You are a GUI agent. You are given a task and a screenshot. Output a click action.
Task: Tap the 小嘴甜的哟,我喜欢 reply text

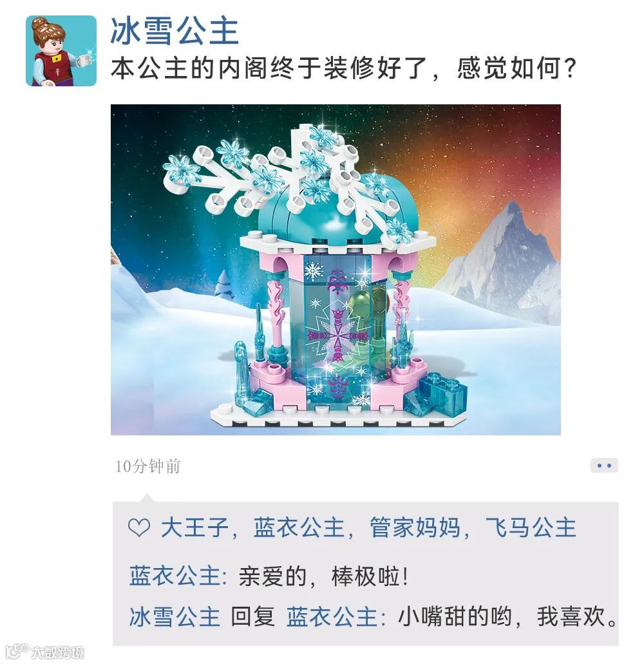tap(507, 616)
